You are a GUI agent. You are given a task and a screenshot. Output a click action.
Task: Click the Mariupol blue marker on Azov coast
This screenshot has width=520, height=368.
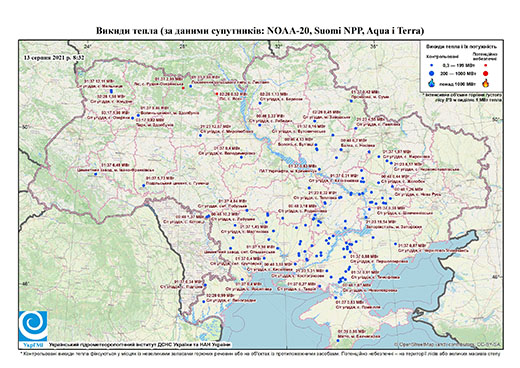coord(396,244)
